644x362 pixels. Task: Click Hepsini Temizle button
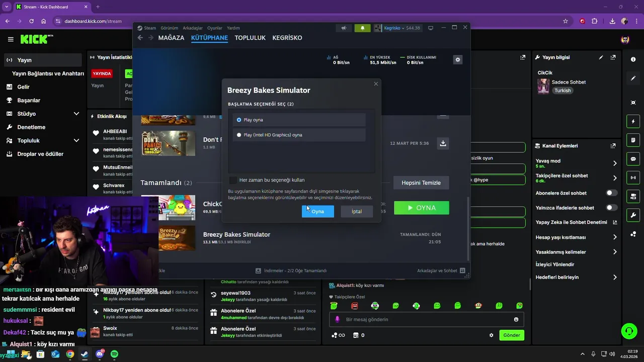421,183
